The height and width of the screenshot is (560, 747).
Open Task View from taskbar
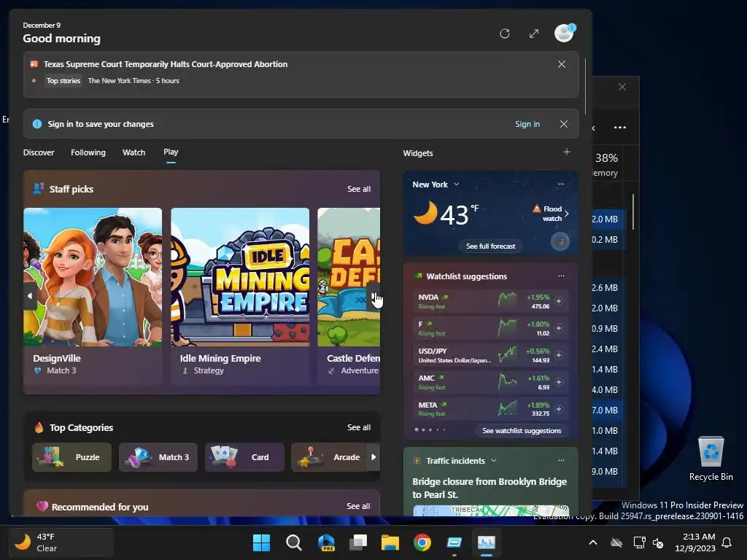[x=358, y=542]
